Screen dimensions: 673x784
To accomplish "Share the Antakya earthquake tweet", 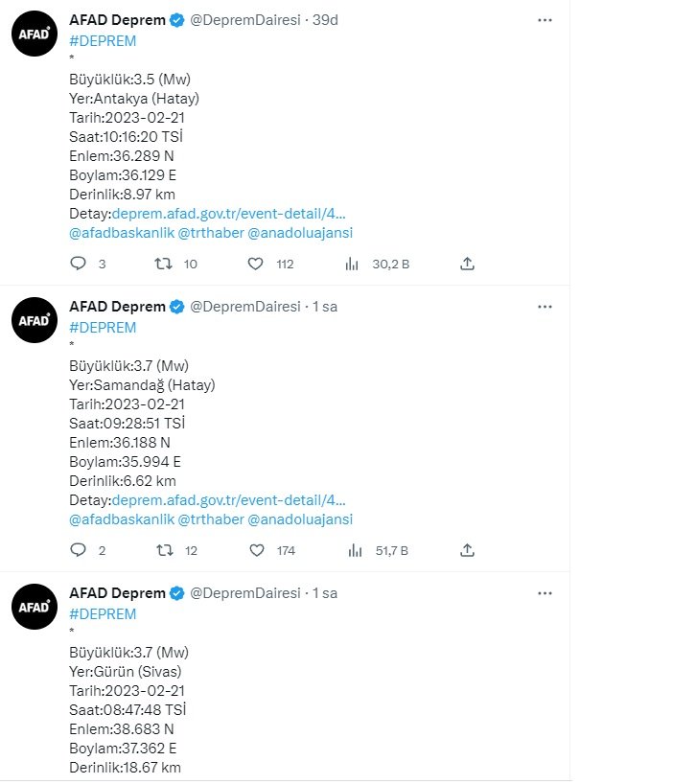I will coord(467,264).
